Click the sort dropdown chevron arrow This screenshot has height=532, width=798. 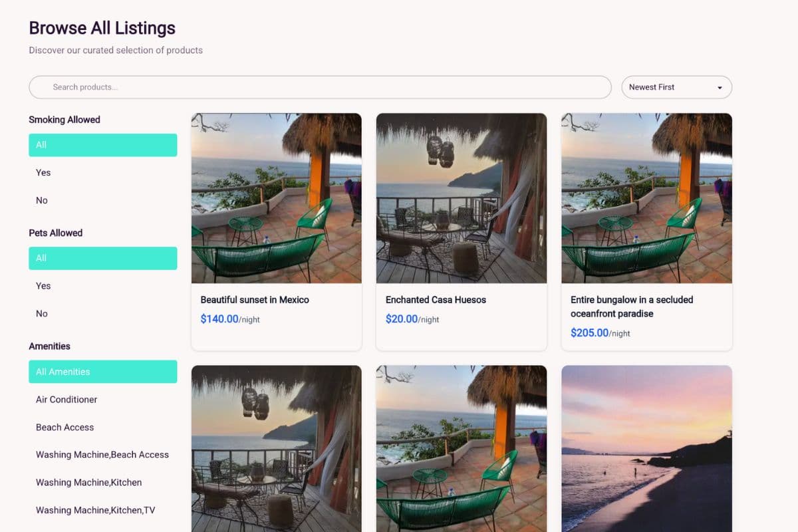[x=719, y=87]
